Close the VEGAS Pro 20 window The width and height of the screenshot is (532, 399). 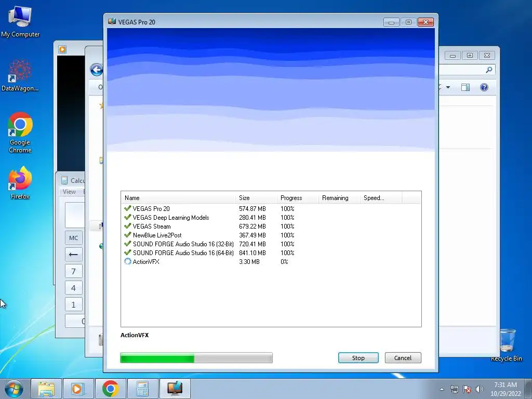pyautogui.click(x=425, y=22)
